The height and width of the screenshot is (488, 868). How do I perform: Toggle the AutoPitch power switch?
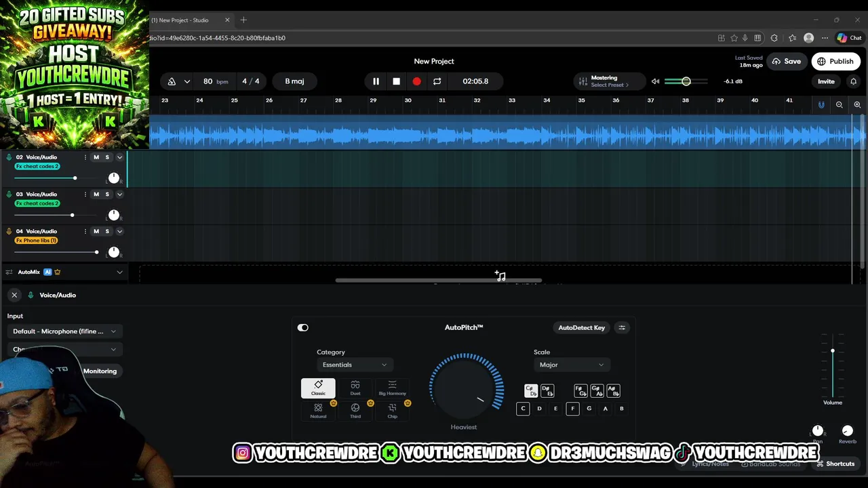tap(302, 328)
